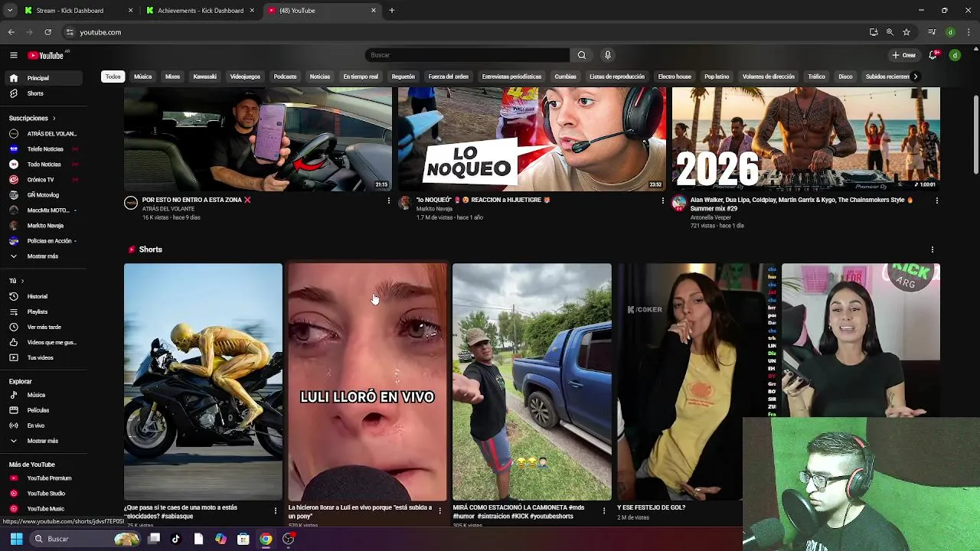Click the Crear button

point(904,55)
